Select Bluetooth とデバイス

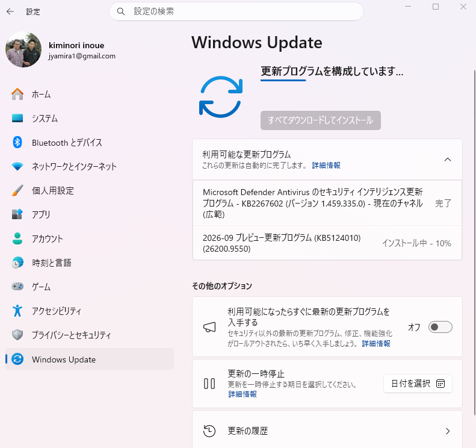point(90,142)
